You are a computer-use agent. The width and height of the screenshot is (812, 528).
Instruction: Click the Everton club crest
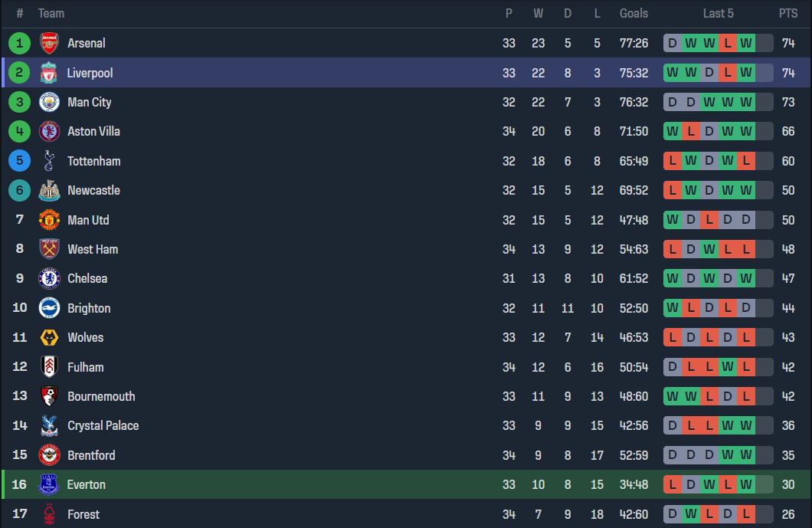click(x=49, y=484)
